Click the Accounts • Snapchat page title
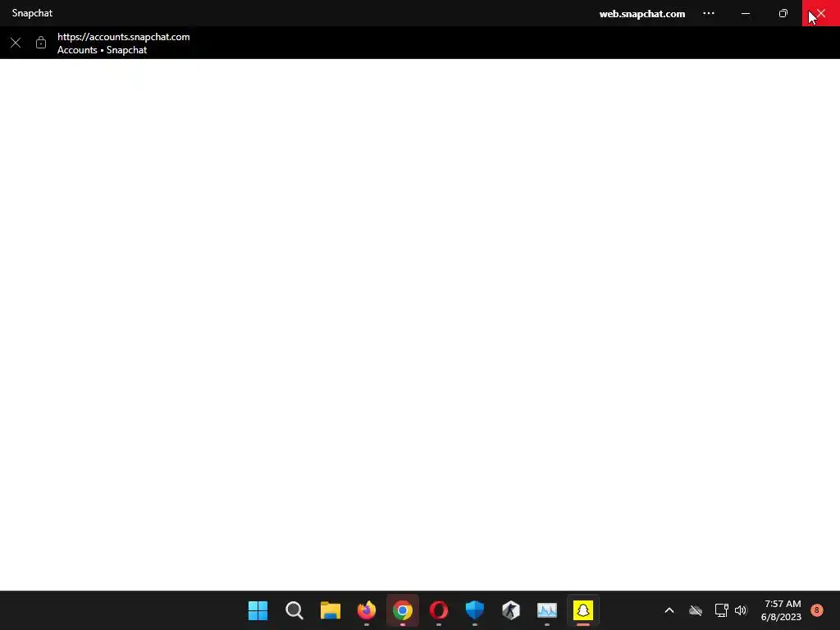Image resolution: width=840 pixels, height=630 pixels. 102,50
